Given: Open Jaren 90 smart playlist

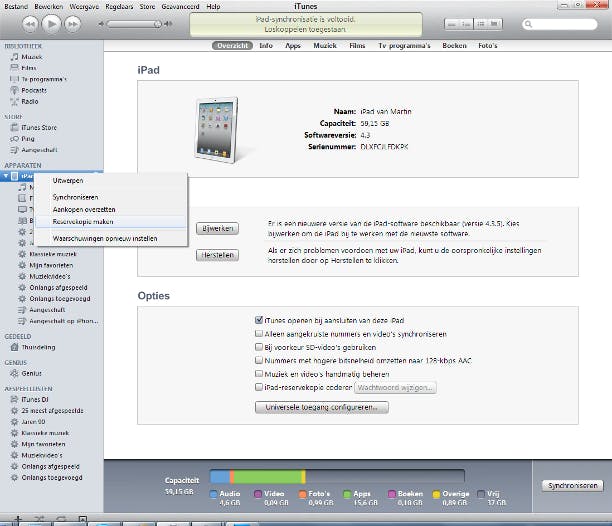Looking at the screenshot, I should point(33,422).
